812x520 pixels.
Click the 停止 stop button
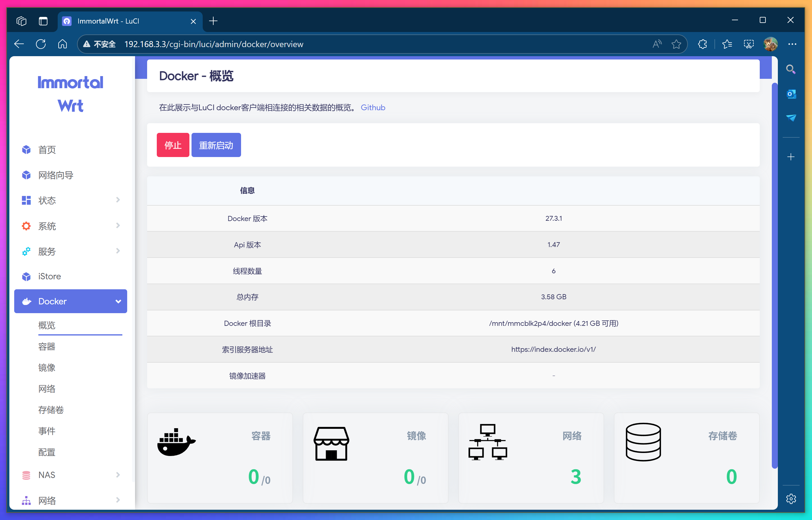tap(172, 145)
